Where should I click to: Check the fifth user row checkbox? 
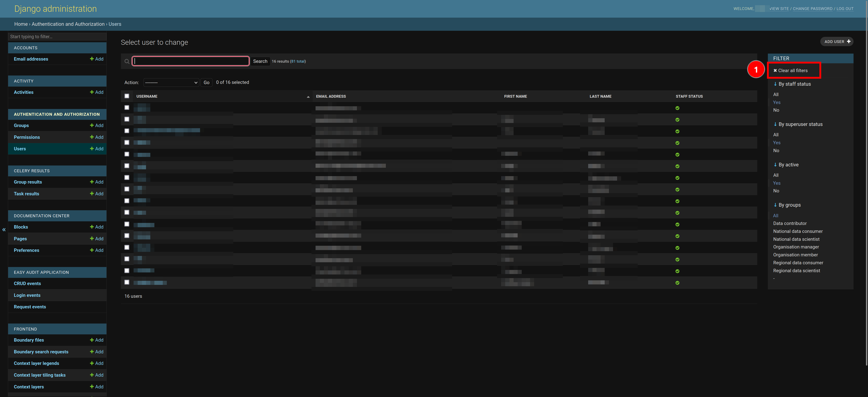pos(127,154)
